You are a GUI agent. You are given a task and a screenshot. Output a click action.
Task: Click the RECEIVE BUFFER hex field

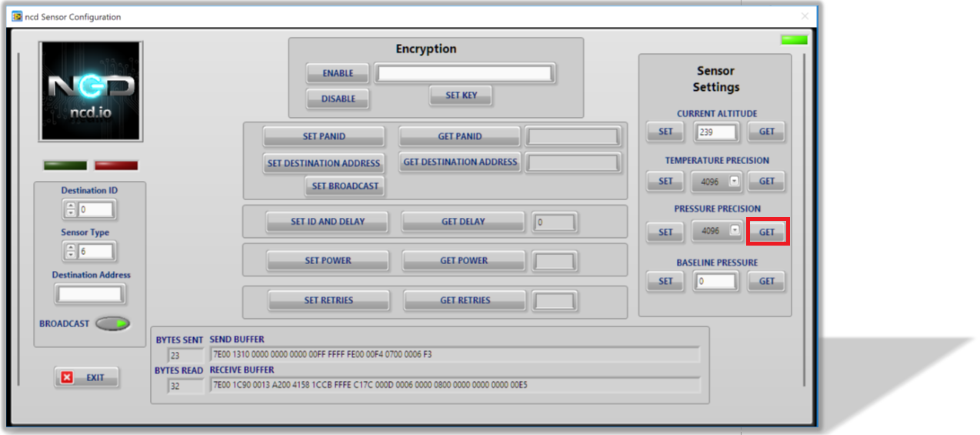[x=455, y=385]
